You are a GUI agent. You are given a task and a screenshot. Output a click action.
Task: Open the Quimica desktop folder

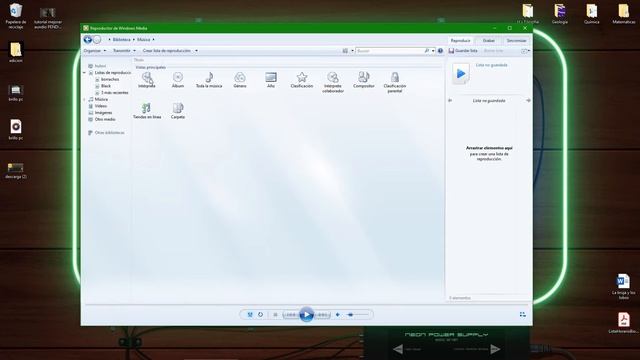pyautogui.click(x=591, y=13)
